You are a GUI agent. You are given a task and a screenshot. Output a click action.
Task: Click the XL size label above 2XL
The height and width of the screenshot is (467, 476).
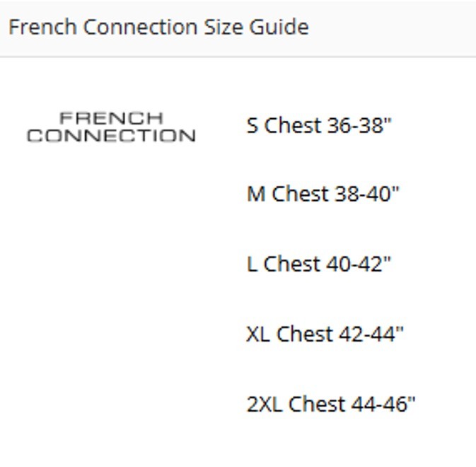point(258,334)
